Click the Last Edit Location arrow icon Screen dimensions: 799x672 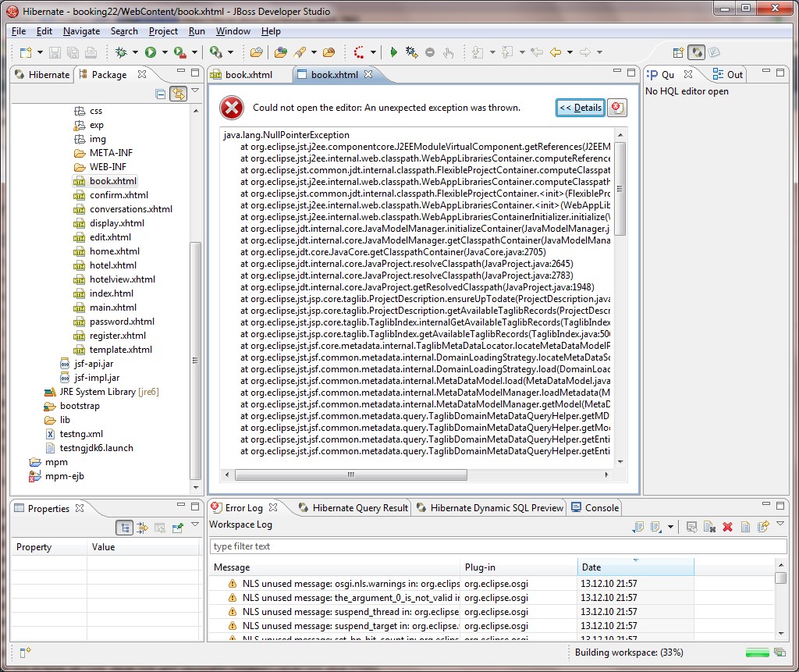[x=537, y=52]
